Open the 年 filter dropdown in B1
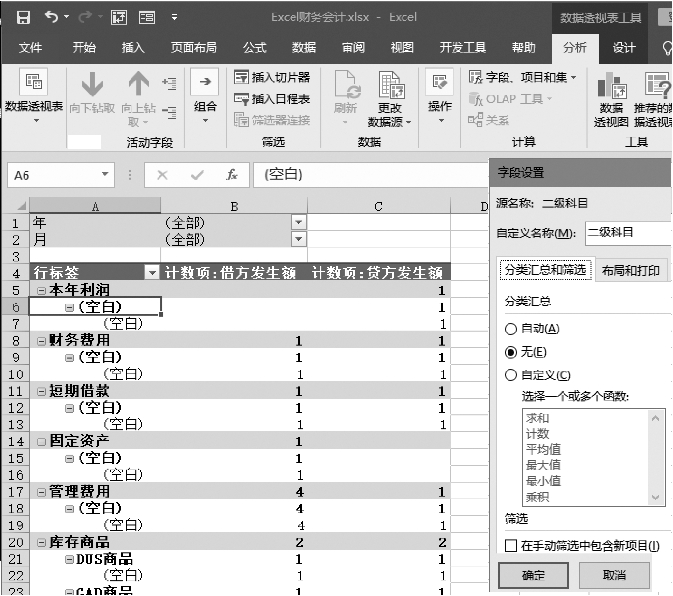 click(x=298, y=222)
